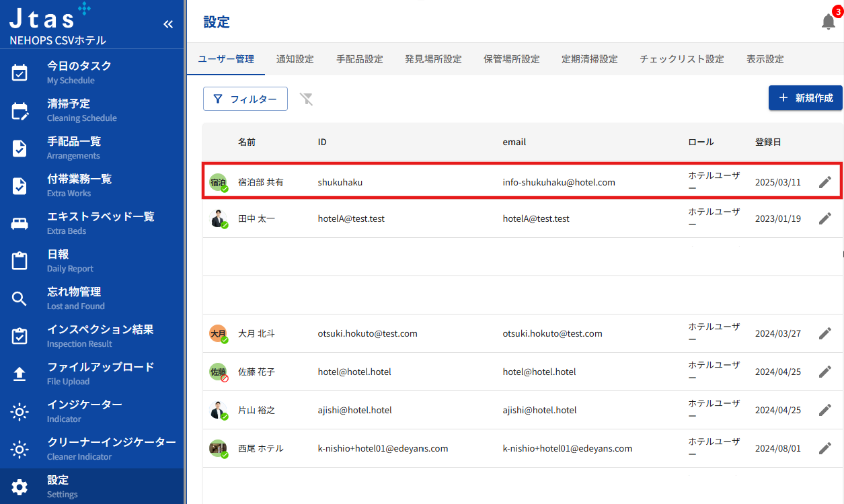Collapse the sidebar with the double chevron
The height and width of the screenshot is (504, 844).
pos(168,24)
